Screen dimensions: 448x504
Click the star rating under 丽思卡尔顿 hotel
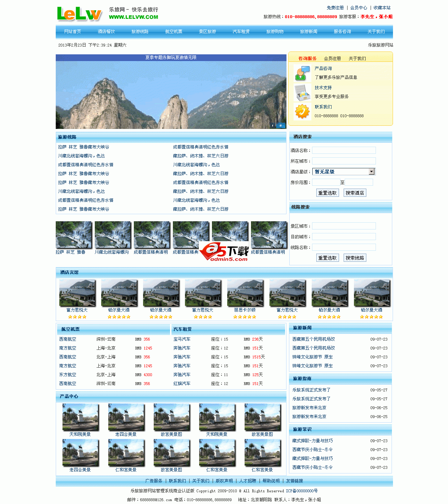pos(245,316)
